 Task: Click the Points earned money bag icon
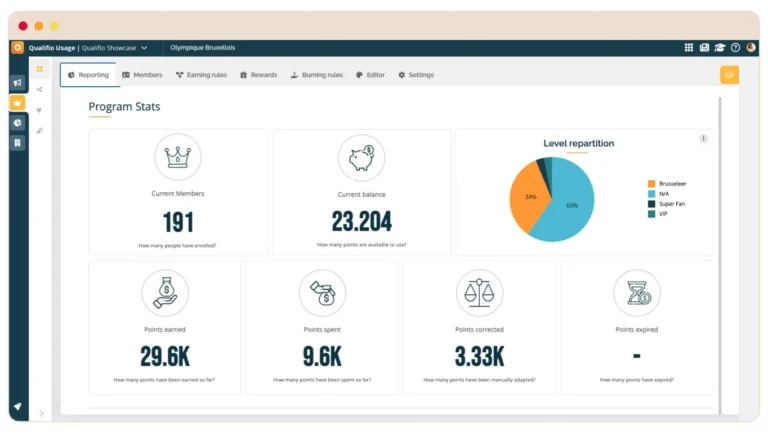pos(165,293)
